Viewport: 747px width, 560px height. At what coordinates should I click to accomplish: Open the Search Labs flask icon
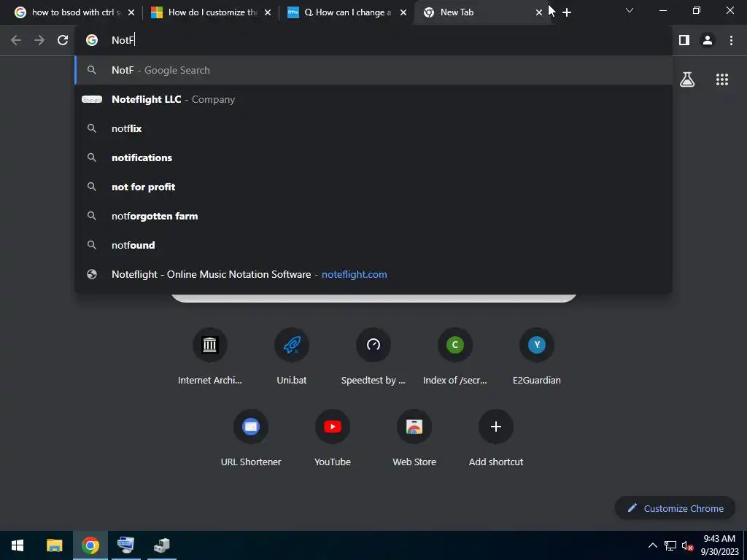[687, 79]
